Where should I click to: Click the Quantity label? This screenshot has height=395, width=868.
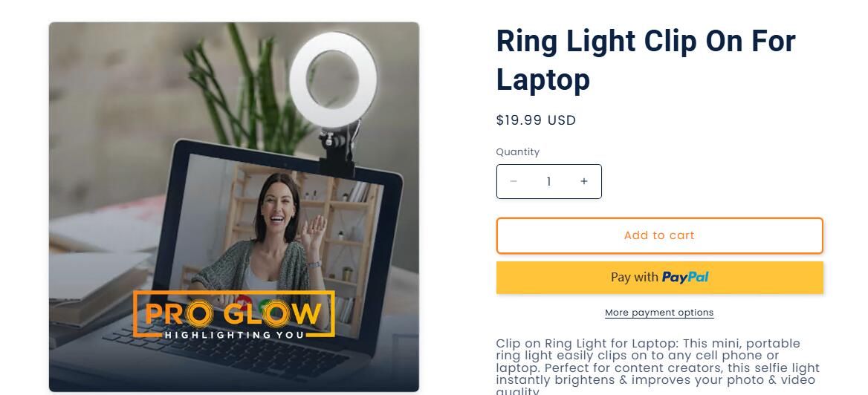point(517,151)
